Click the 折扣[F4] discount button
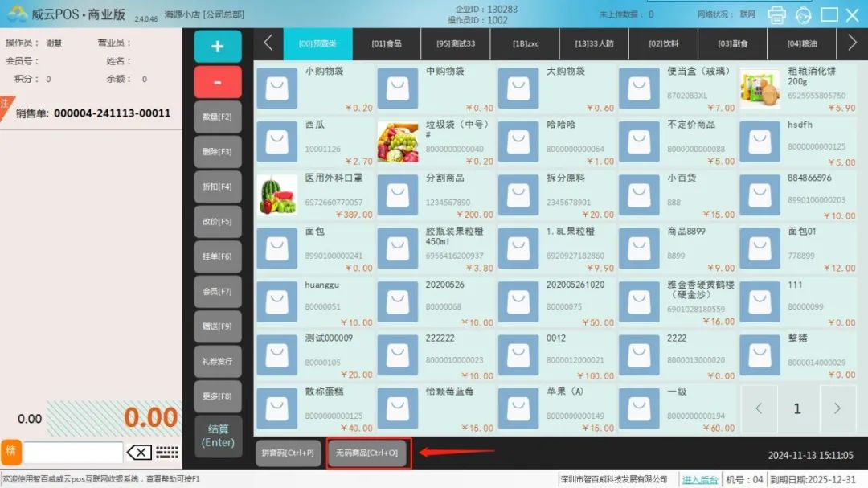The height and width of the screenshot is (488, 868). click(218, 187)
